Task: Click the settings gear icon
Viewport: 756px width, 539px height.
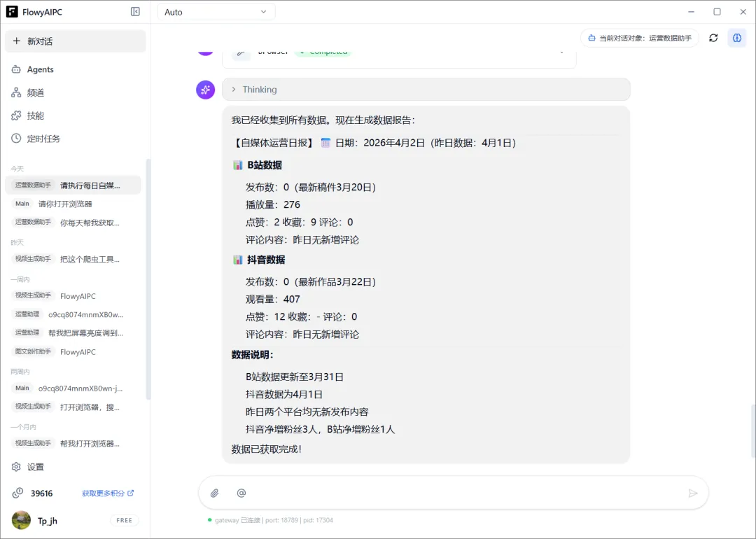Action: [16, 467]
